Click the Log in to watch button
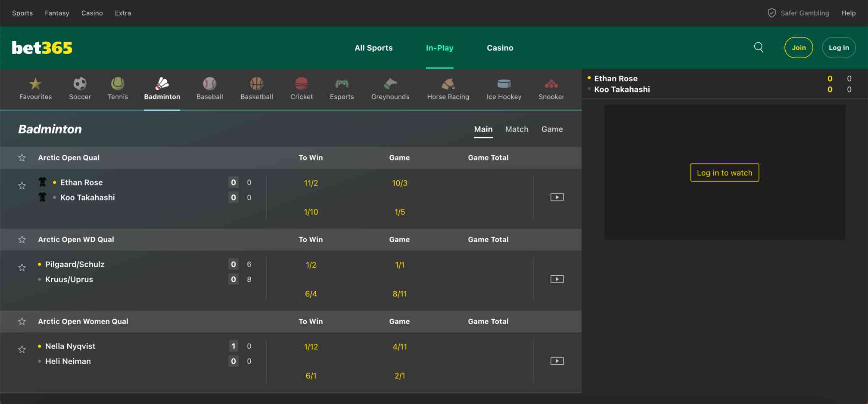 pyautogui.click(x=724, y=172)
